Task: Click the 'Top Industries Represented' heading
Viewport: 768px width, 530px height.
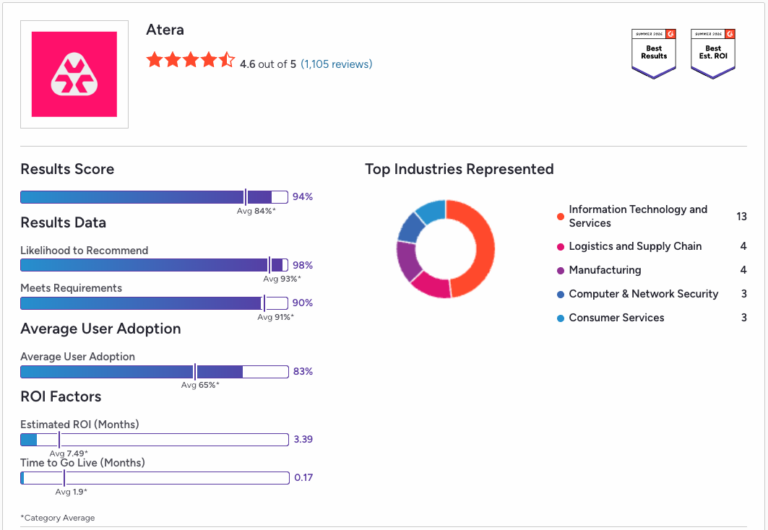Action: point(459,169)
